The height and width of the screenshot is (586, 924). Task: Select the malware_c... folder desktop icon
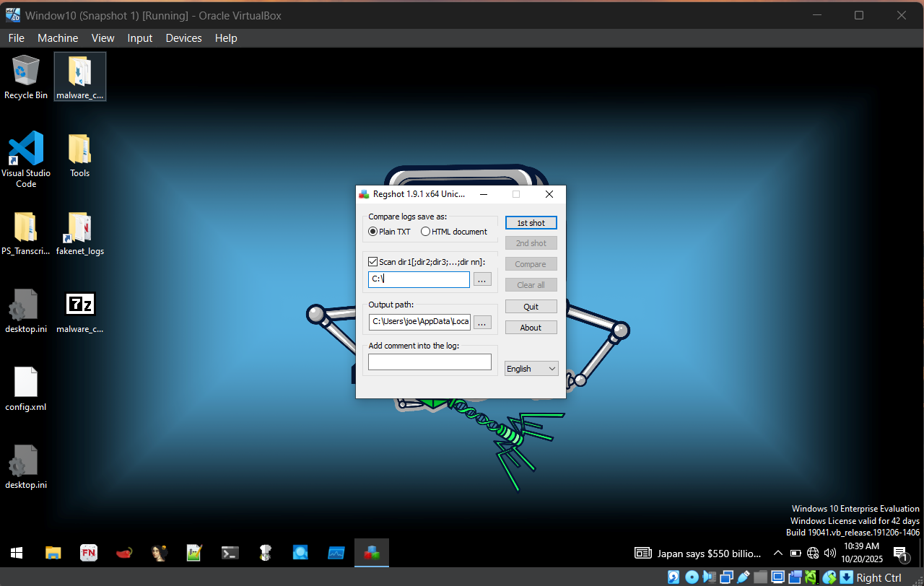tap(80, 76)
